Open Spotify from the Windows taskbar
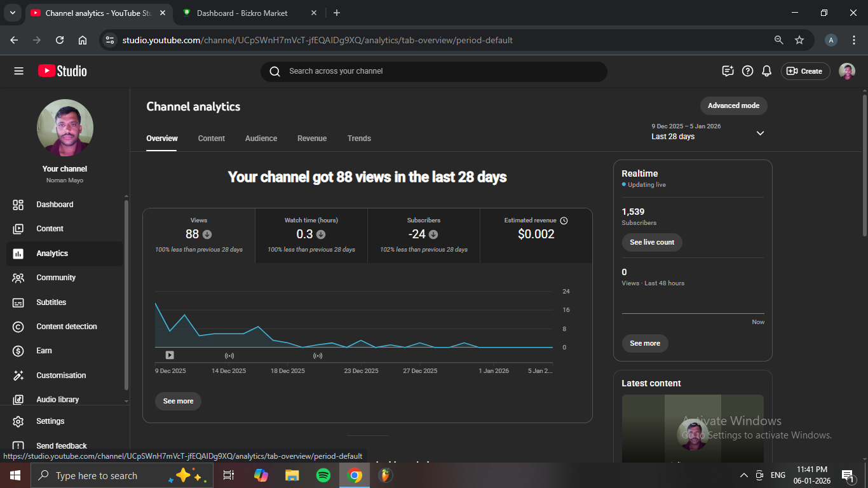868x488 pixels. 323,475
